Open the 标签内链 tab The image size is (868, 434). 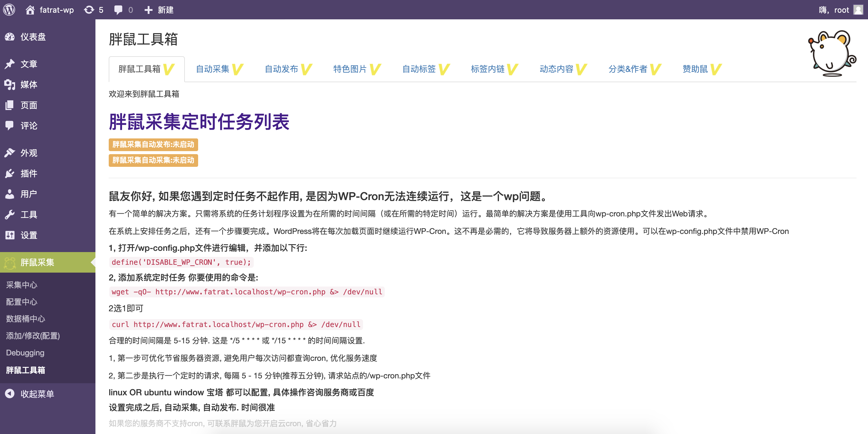click(494, 69)
